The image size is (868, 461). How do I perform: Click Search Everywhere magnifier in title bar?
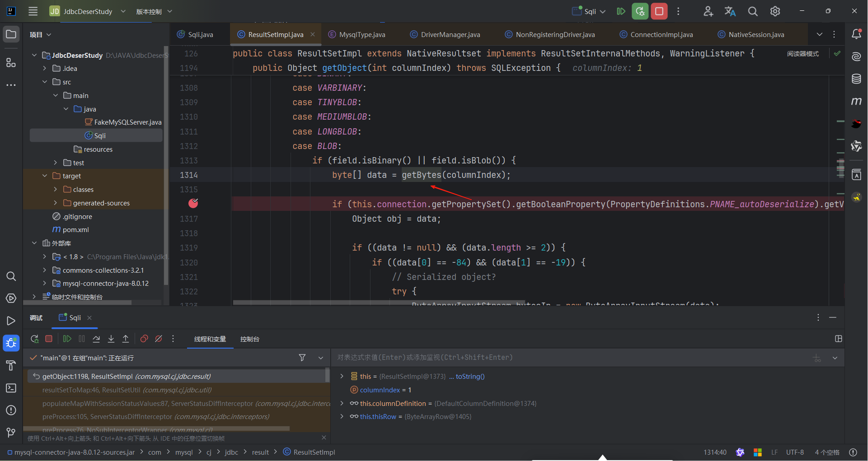753,11
